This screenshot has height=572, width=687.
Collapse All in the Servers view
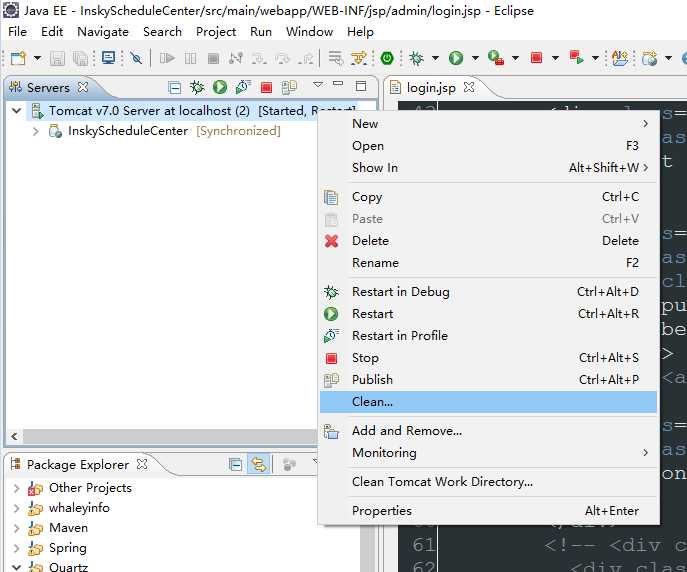click(x=174, y=88)
